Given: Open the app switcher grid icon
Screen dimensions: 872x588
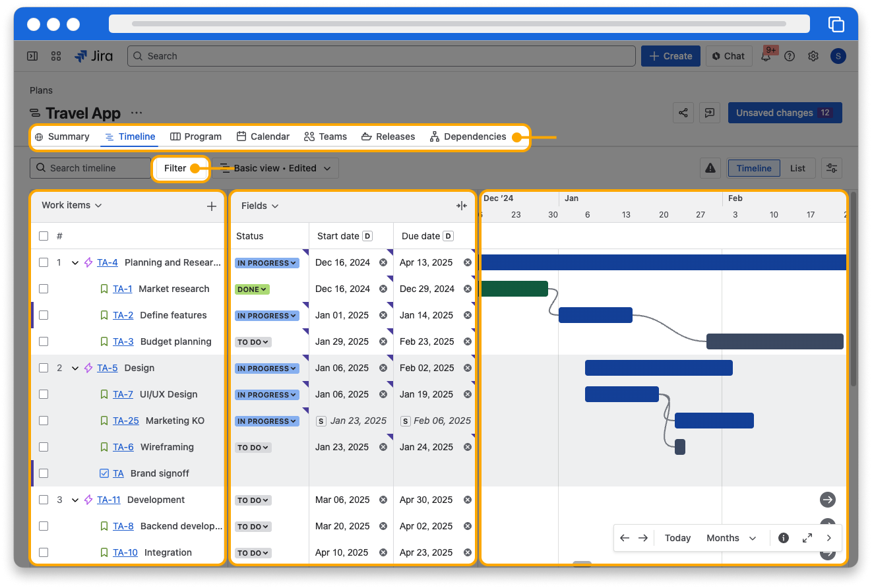Looking at the screenshot, I should (56, 56).
